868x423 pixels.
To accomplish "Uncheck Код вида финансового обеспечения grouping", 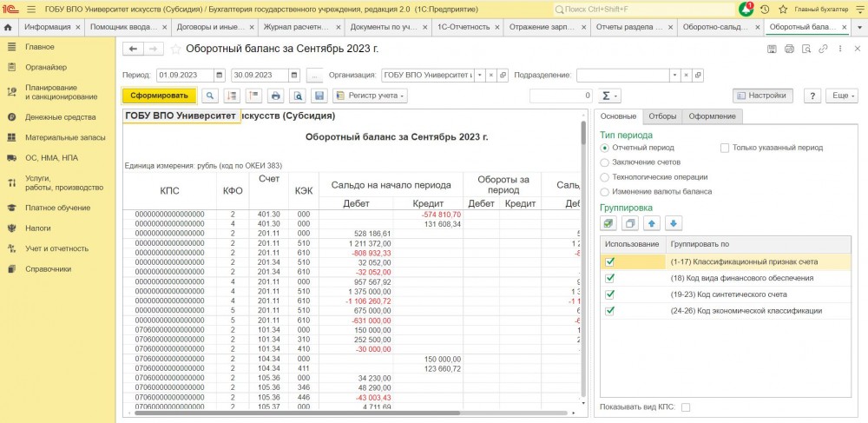I will click(x=610, y=278).
